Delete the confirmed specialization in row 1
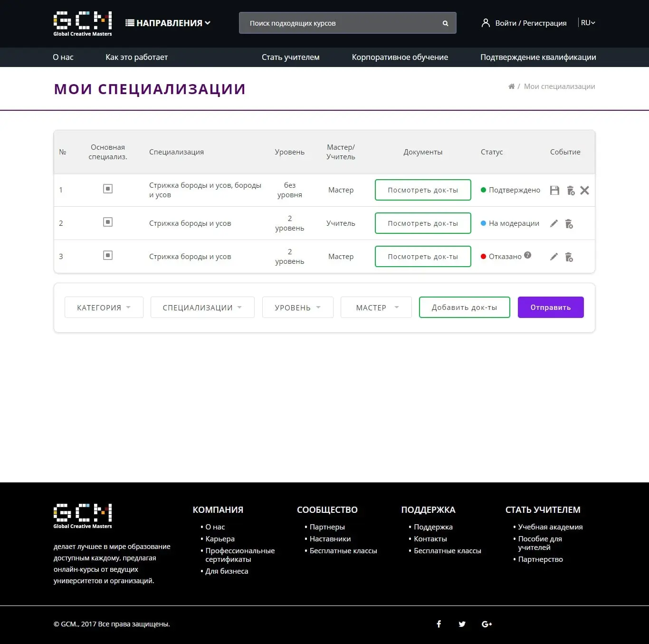 tap(570, 190)
